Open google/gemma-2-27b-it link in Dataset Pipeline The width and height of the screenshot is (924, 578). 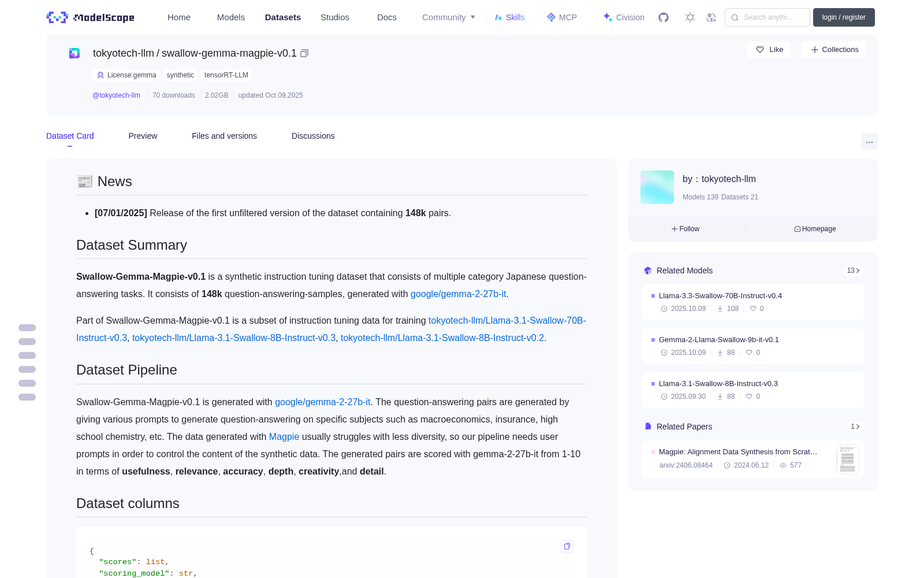coord(323,402)
